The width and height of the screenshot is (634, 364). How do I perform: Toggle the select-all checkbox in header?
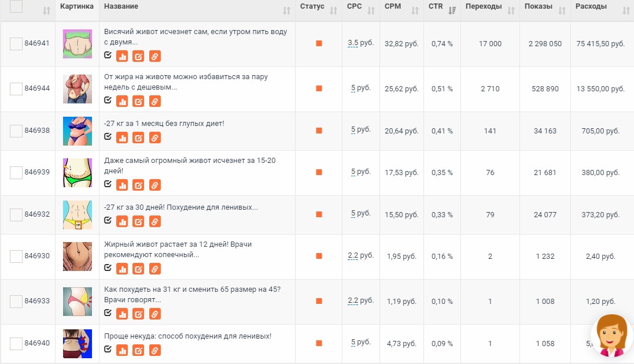pyautogui.click(x=16, y=6)
